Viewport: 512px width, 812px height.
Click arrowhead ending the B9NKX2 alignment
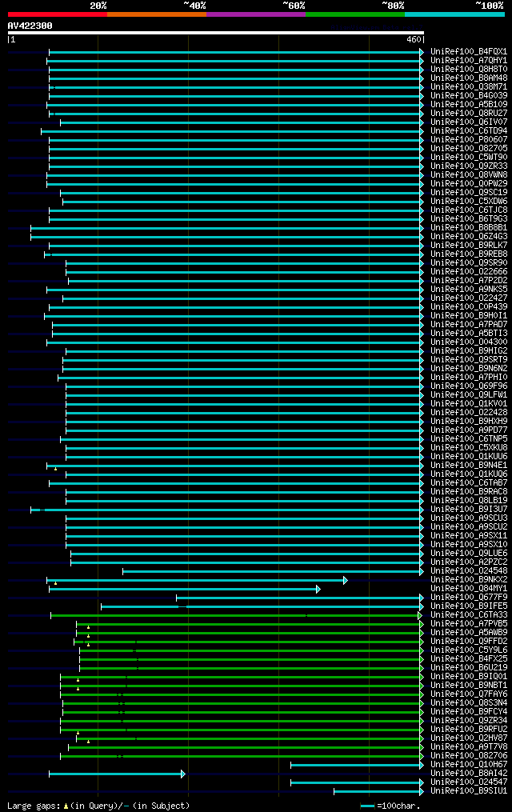[x=346, y=581]
